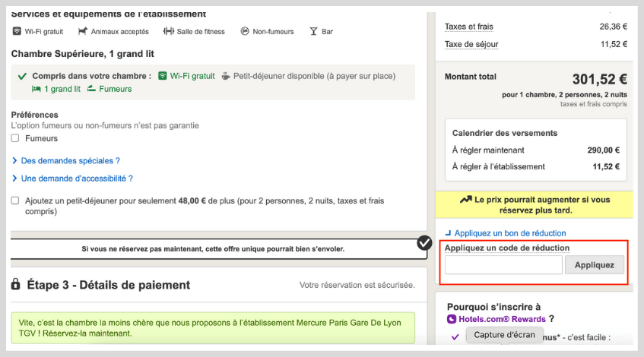Click the Étape 3 - Détails de paiement heading

click(109, 285)
